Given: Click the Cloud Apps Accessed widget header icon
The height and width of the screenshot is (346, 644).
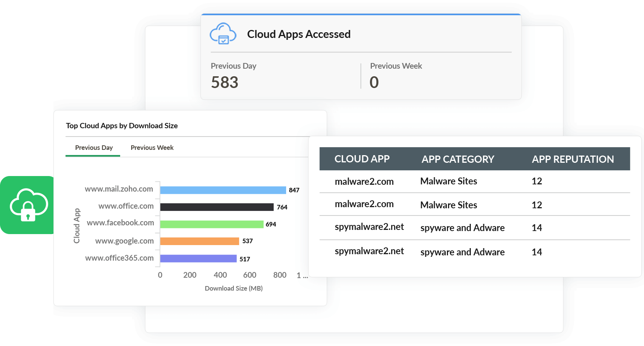Looking at the screenshot, I should pos(223,34).
